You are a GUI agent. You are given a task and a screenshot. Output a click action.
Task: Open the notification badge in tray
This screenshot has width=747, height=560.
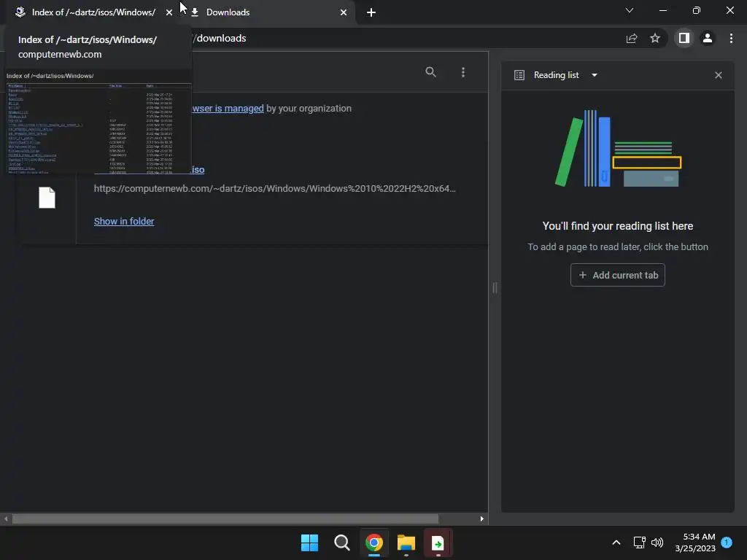(727, 542)
